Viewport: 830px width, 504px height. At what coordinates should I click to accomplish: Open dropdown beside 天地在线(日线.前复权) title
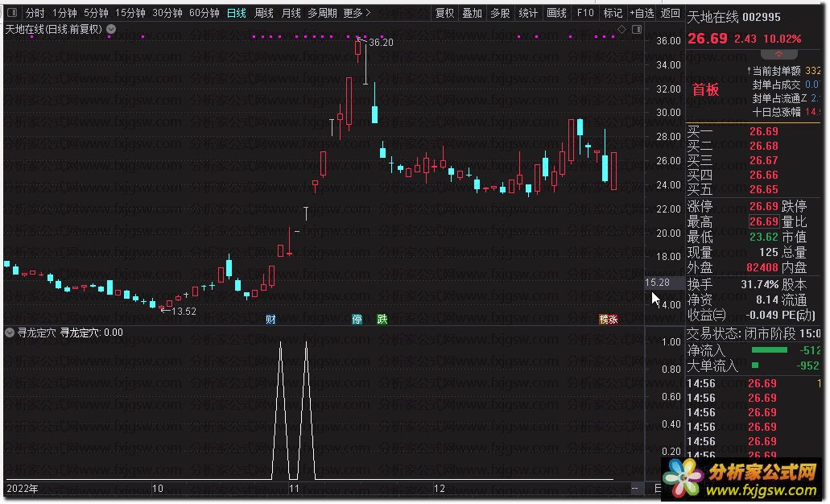(x=111, y=29)
